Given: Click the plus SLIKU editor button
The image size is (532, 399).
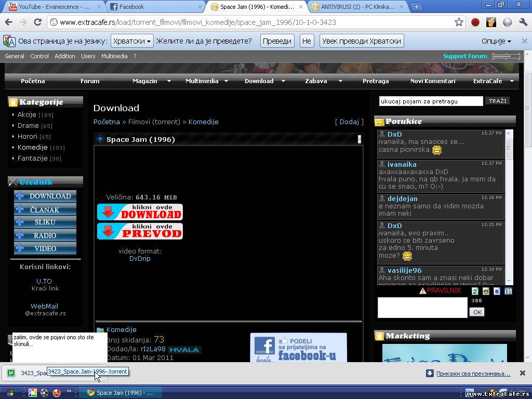Looking at the screenshot, I should pyautogui.click(x=45, y=222).
